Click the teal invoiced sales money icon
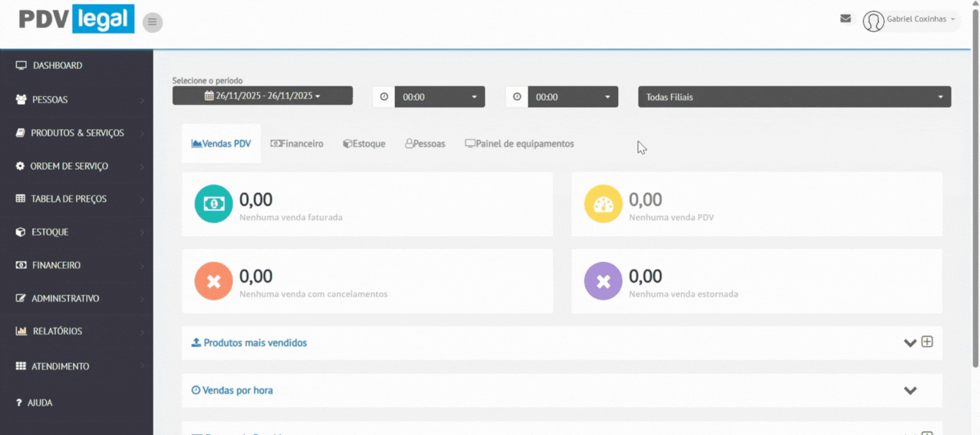This screenshot has width=980, height=435. pyautogui.click(x=213, y=204)
